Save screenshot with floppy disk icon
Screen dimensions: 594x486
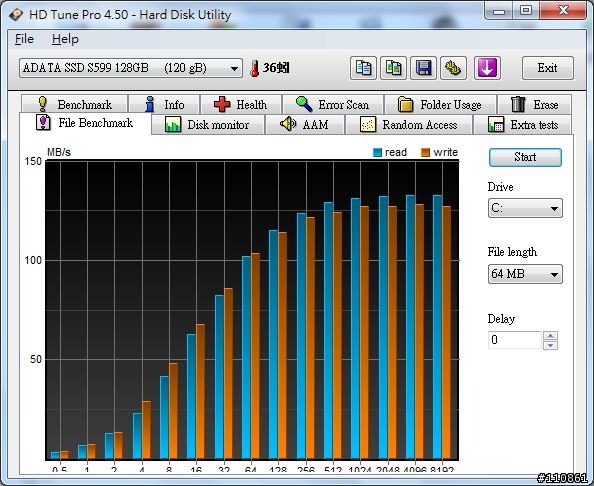pyautogui.click(x=423, y=68)
